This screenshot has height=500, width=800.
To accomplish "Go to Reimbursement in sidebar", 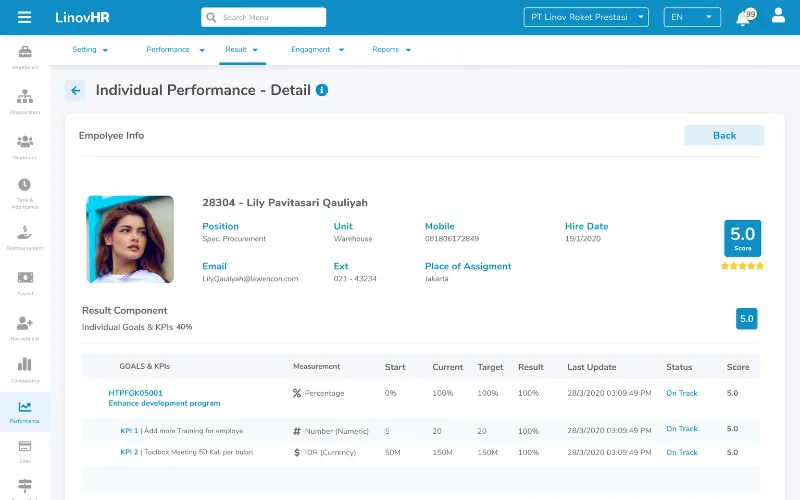I will coord(25,235).
